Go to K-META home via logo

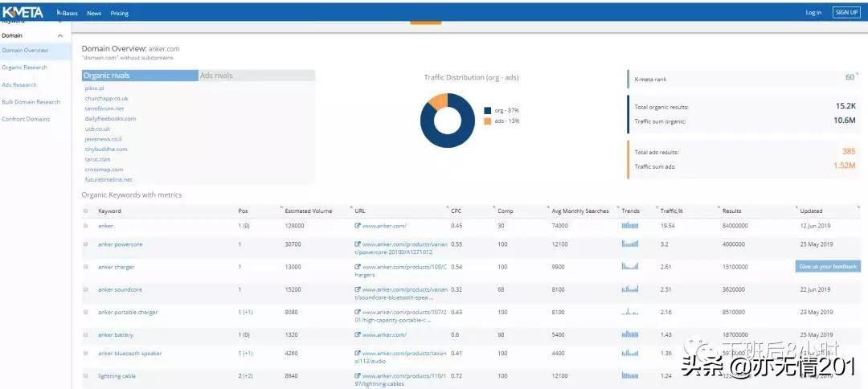23,12
